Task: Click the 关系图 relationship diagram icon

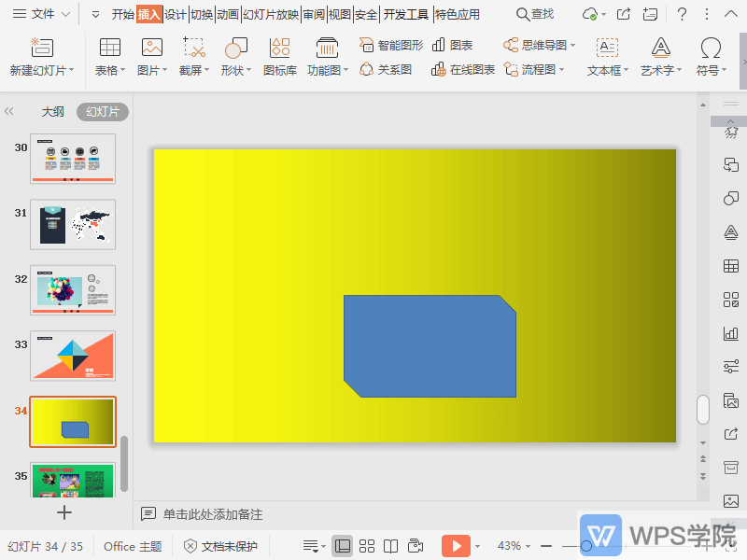Action: click(x=385, y=70)
